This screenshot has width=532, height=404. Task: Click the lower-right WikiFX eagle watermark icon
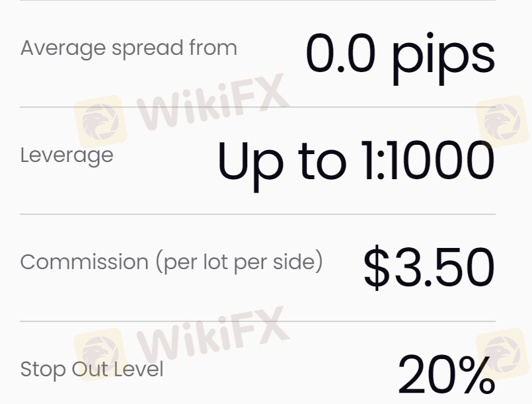point(502,354)
